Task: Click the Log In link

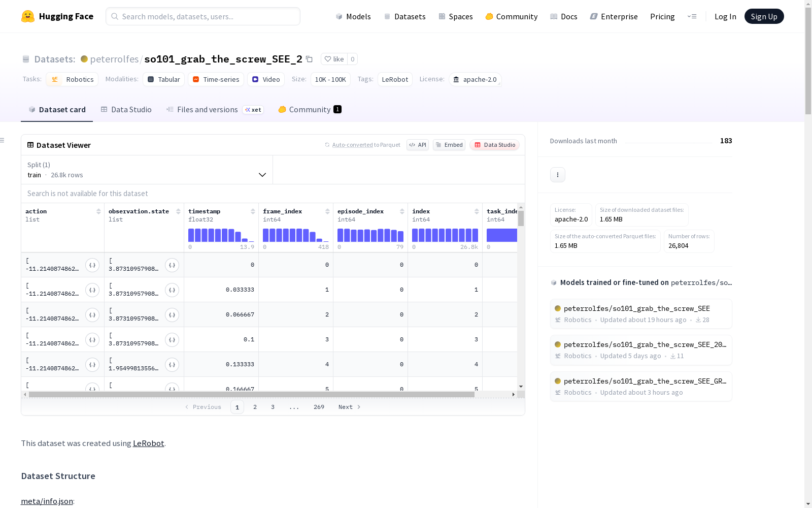Action: coord(725,16)
